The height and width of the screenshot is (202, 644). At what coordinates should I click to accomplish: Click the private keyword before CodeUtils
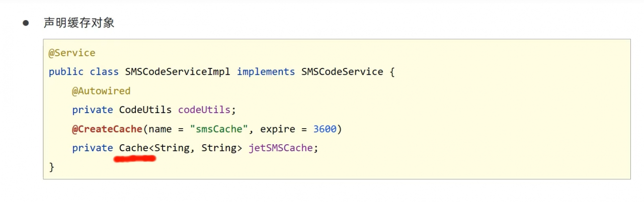pyautogui.click(x=93, y=110)
